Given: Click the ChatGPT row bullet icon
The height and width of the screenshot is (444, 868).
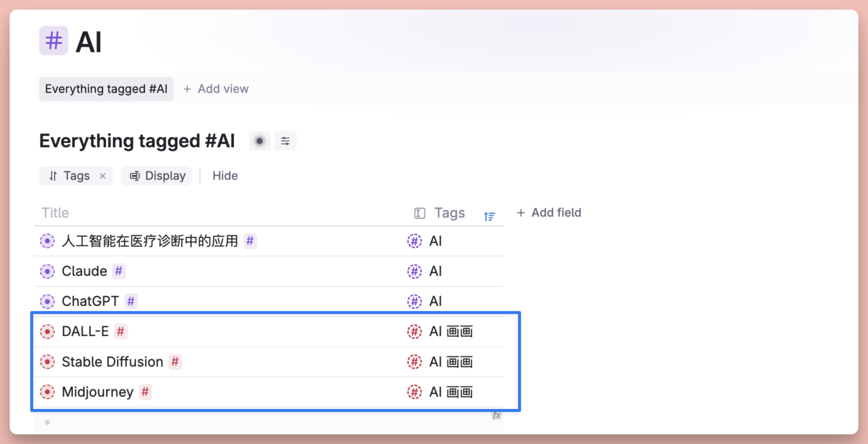Looking at the screenshot, I should point(47,301).
